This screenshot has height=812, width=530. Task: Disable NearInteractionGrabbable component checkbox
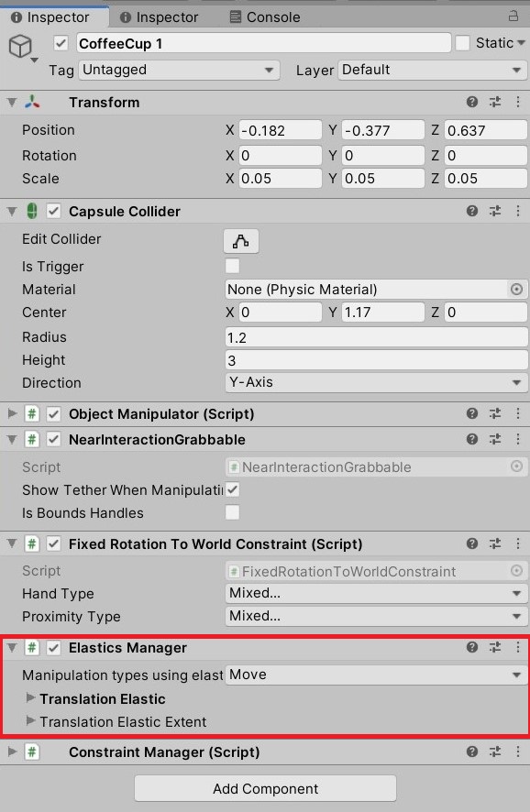click(53, 439)
